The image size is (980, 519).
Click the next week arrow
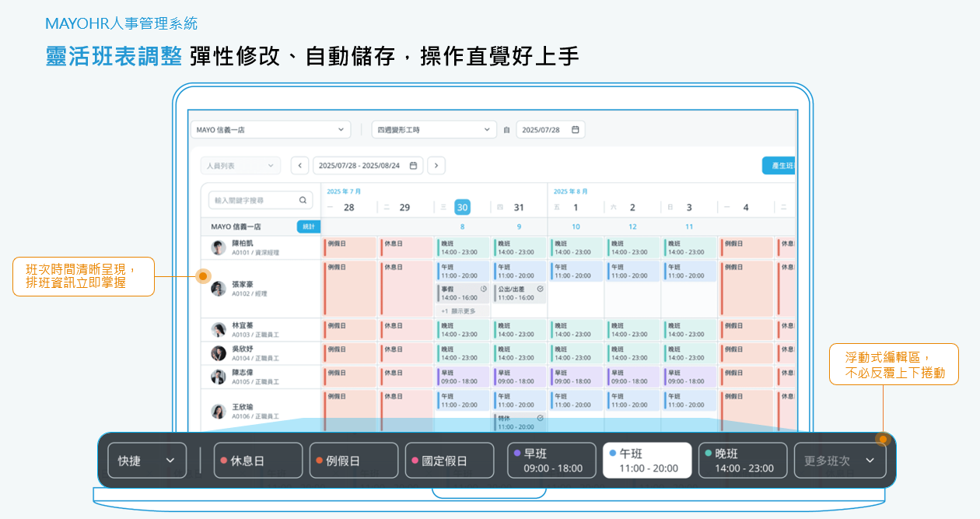[436, 165]
